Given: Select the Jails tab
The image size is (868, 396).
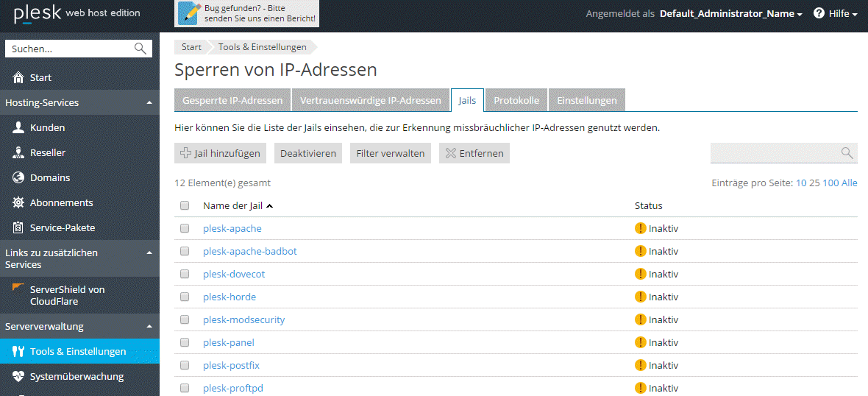Looking at the screenshot, I should coord(468,100).
